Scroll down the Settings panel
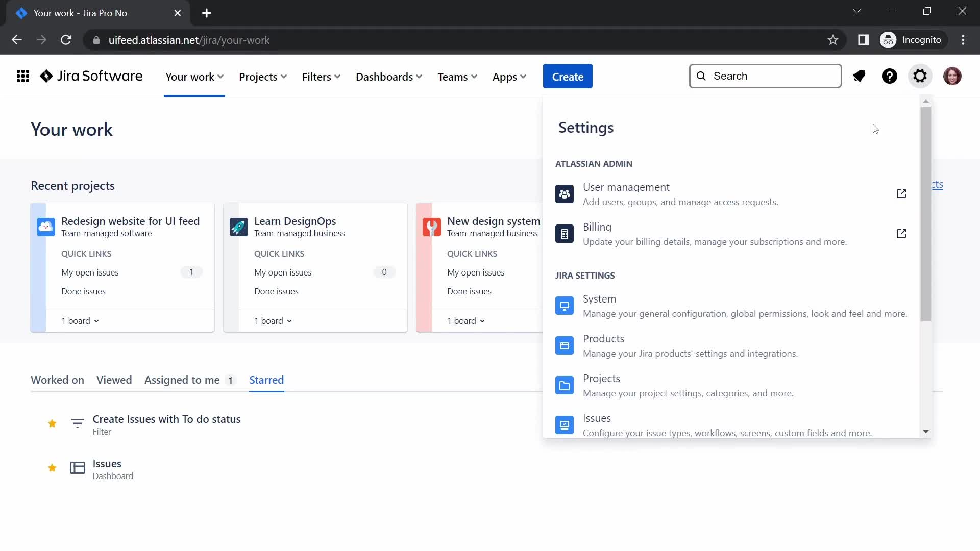Screen dimensions: 980x551 click(925, 432)
